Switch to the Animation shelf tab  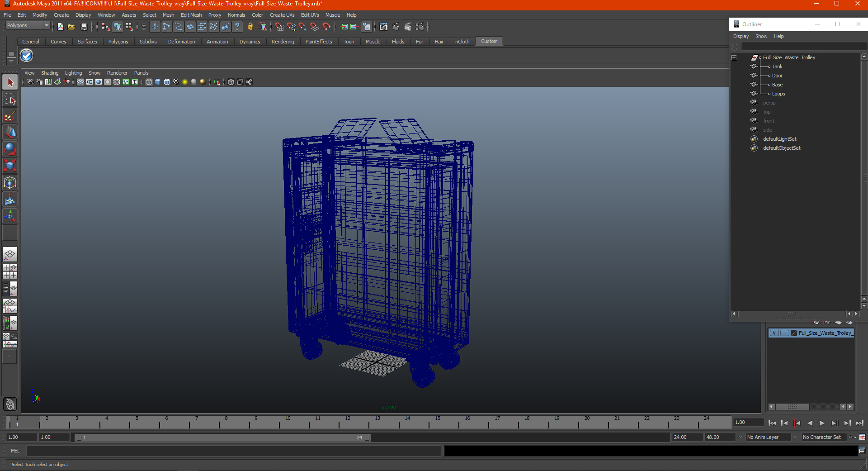(x=217, y=42)
